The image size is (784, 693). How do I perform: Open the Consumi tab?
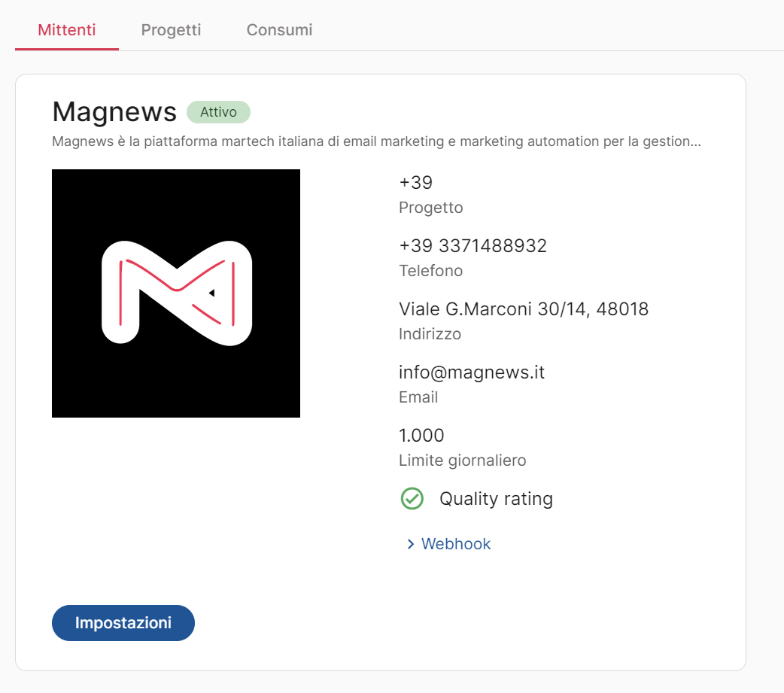(x=279, y=30)
